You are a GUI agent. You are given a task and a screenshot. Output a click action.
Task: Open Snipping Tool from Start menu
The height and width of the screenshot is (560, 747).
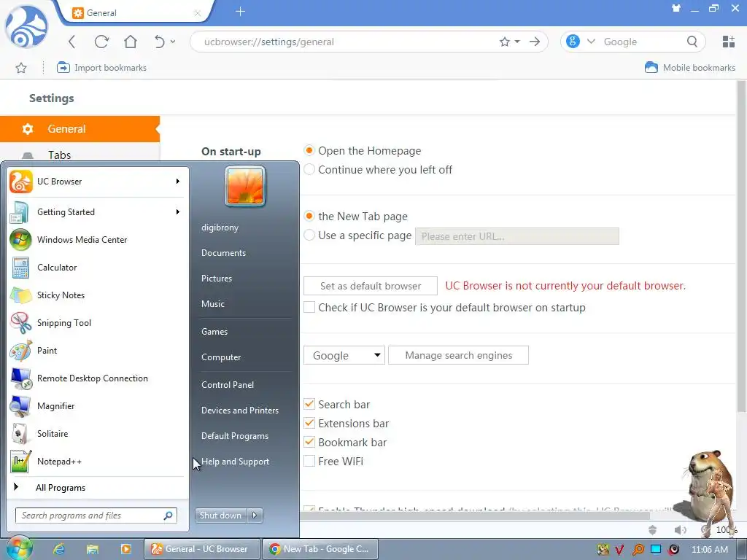(x=96, y=323)
